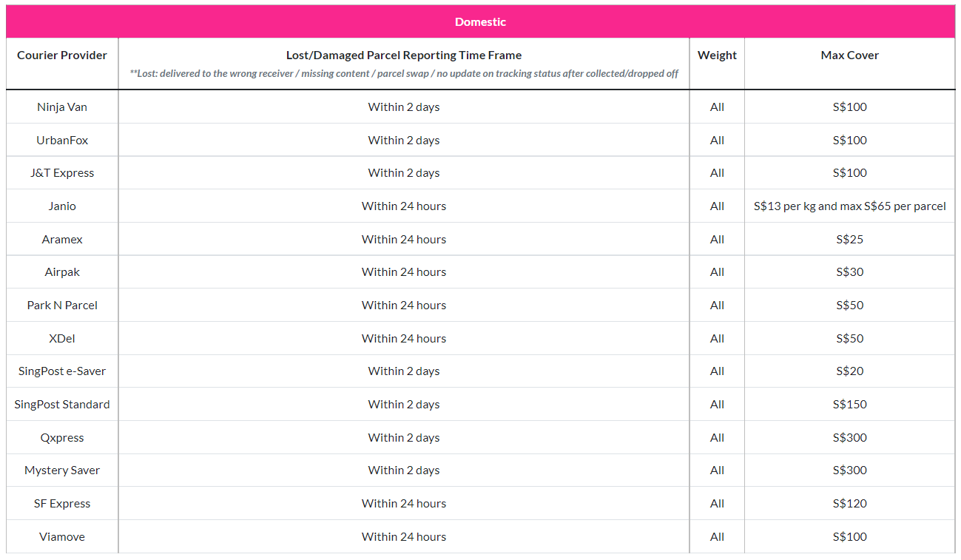Screen dimensions: 961x560
Task: Click the UrbanFox courier cell
Action: (x=62, y=141)
